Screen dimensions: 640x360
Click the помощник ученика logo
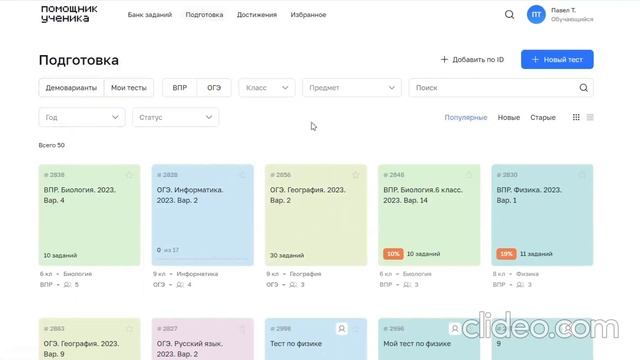pyautogui.click(x=69, y=14)
